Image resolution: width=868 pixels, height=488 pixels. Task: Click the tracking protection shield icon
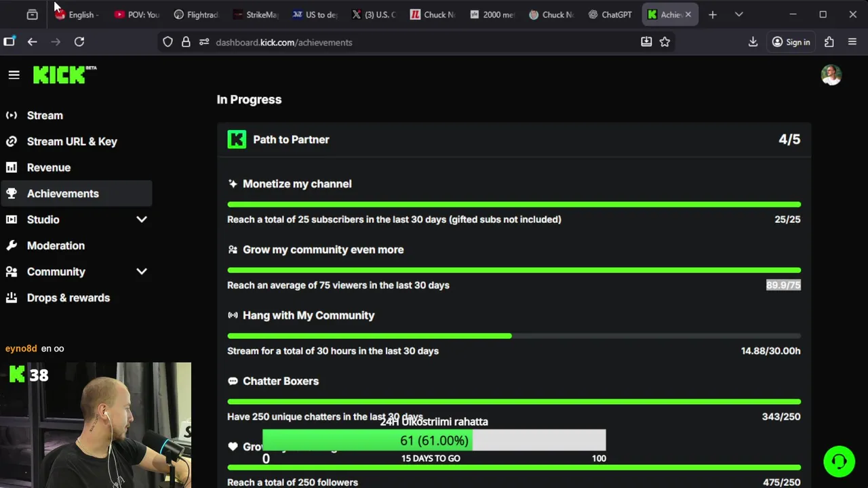pyautogui.click(x=167, y=42)
